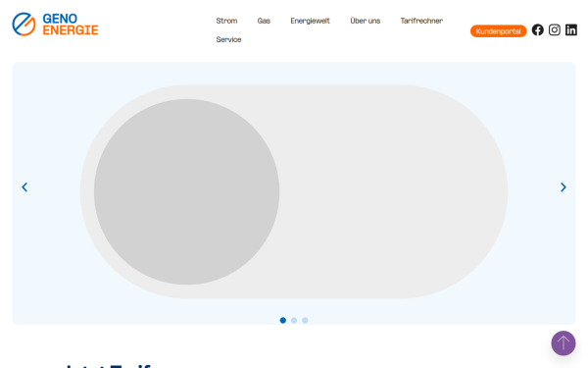Open the Strom menu
Image resolution: width=588 pixels, height=368 pixels.
click(x=226, y=21)
